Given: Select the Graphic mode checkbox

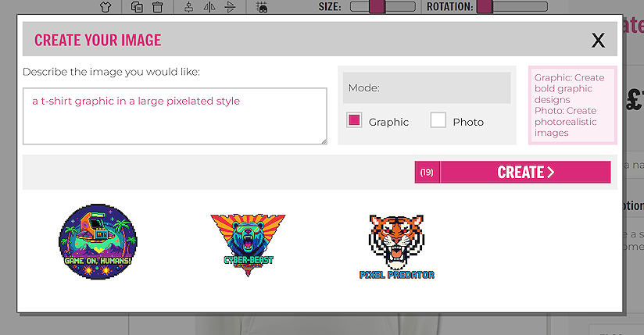Looking at the screenshot, I should click(x=354, y=120).
